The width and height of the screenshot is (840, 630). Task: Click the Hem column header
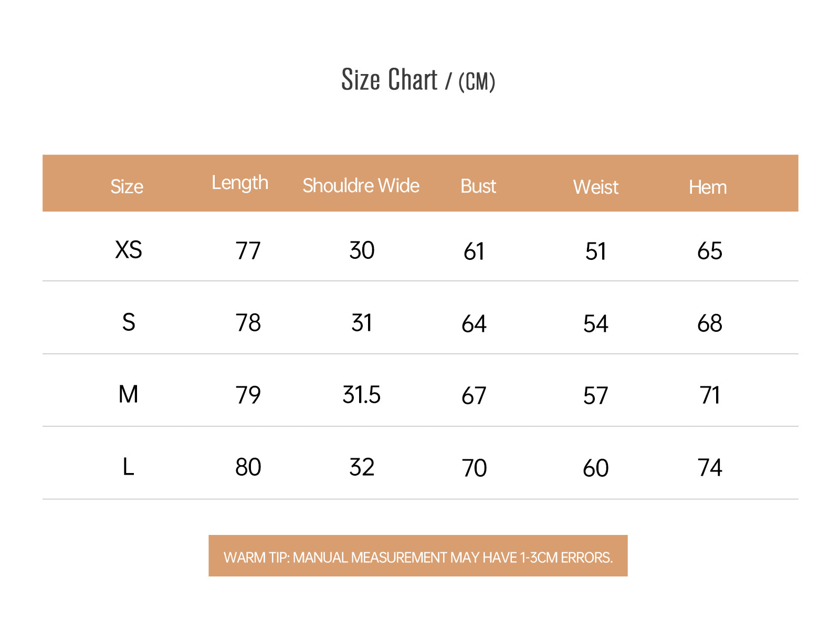point(708,187)
